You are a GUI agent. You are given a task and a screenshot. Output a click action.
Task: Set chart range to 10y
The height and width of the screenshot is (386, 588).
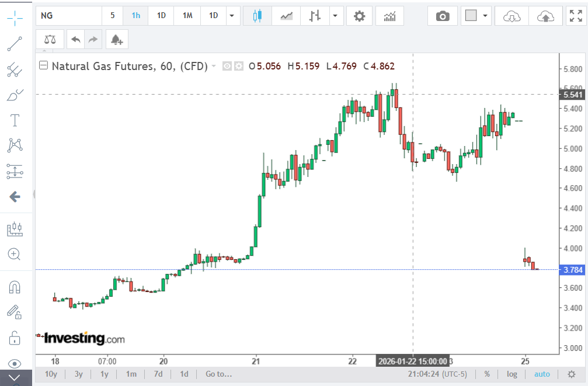click(x=51, y=374)
